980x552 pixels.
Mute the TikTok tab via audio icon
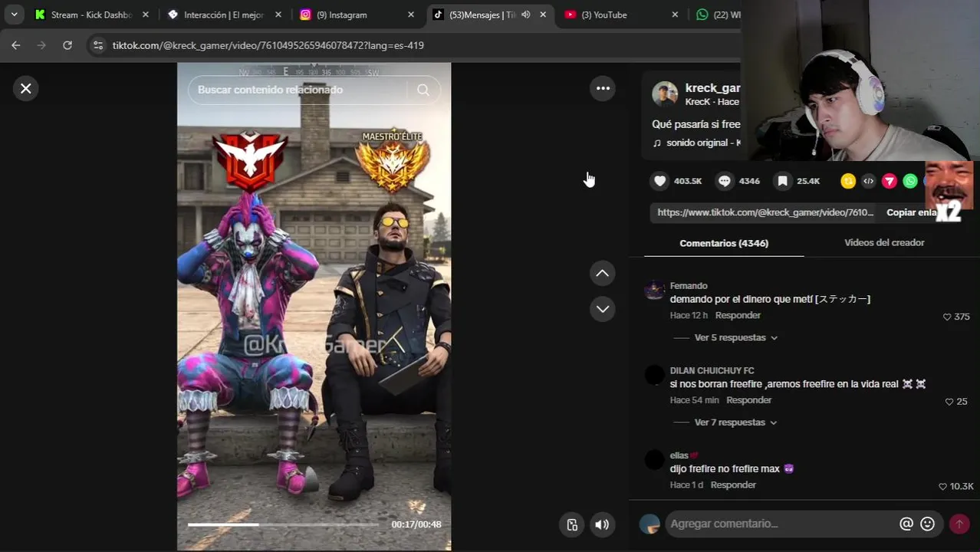(525, 15)
